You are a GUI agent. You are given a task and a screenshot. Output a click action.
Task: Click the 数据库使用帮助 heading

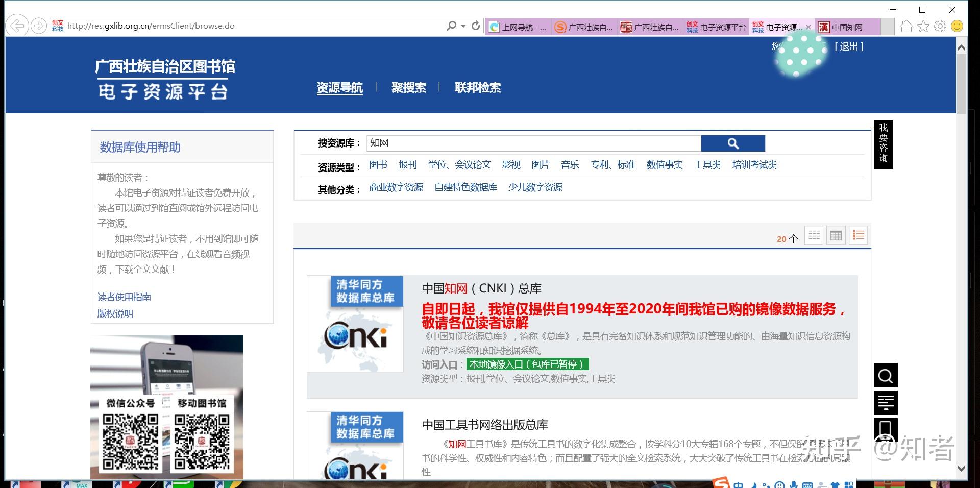[x=140, y=148]
